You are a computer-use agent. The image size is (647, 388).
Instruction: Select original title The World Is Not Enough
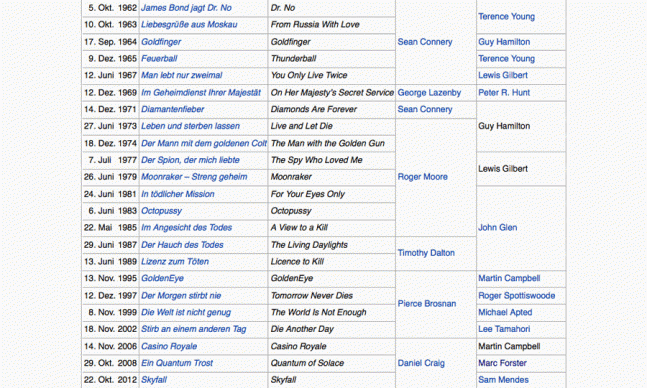point(319,312)
